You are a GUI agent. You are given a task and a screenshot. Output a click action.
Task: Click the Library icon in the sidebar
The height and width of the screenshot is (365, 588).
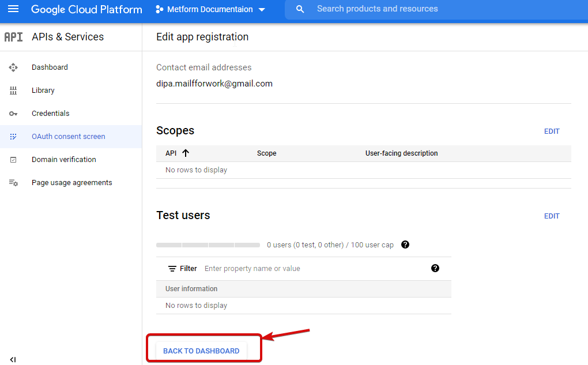13,91
